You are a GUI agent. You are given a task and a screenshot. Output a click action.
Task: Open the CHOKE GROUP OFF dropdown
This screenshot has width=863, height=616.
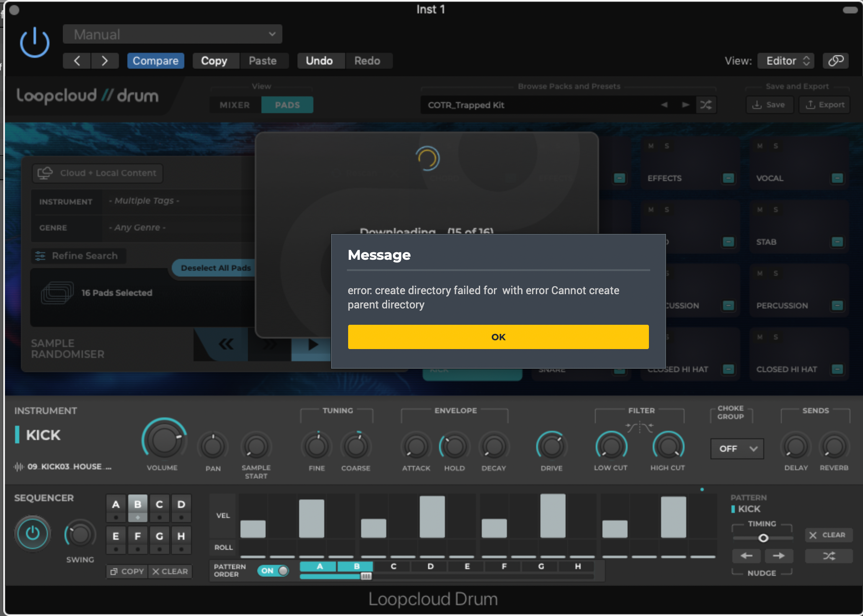tap(737, 449)
